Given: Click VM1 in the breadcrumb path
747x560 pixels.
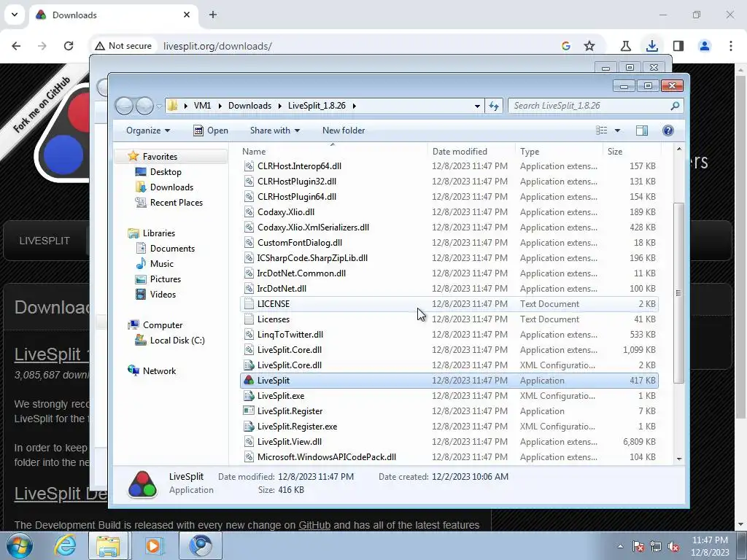Looking at the screenshot, I should (x=203, y=106).
